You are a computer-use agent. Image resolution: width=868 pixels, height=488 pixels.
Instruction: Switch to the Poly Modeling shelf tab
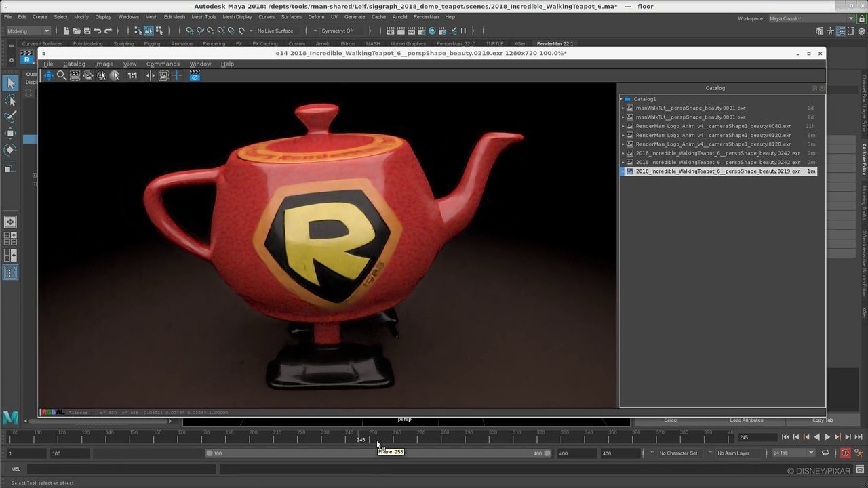point(88,43)
